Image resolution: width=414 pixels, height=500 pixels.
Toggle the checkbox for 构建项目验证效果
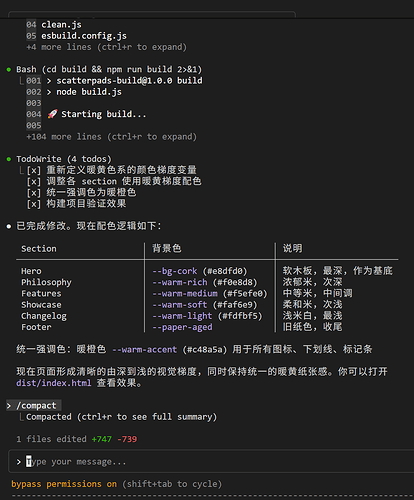tap(34, 204)
